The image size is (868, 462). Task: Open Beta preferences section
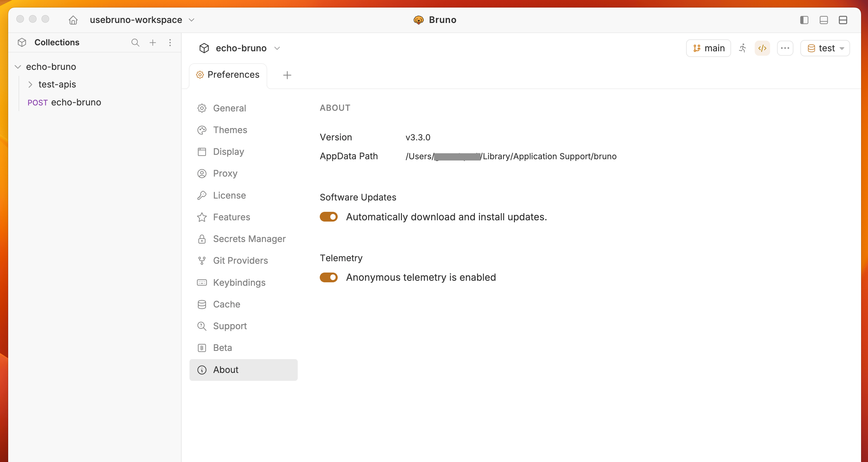click(243, 348)
